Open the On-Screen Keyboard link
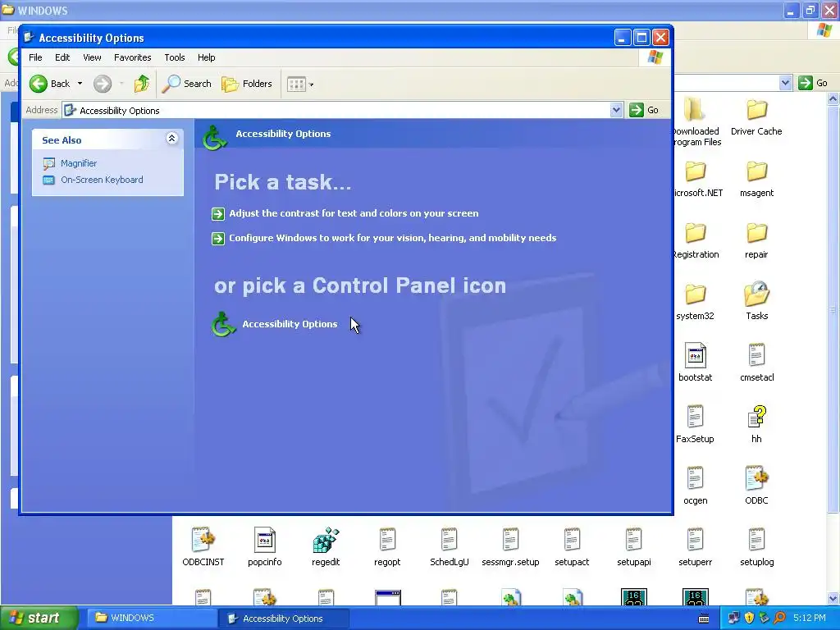Image resolution: width=840 pixels, height=630 pixels. pos(102,180)
